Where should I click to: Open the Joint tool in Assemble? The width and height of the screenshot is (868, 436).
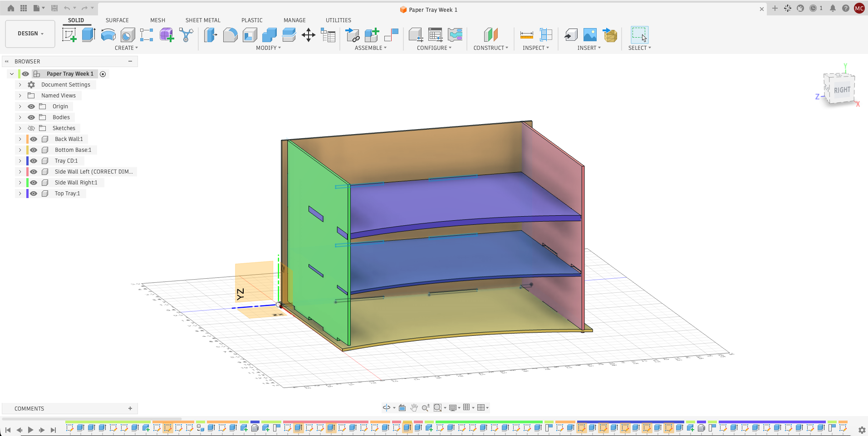point(391,35)
